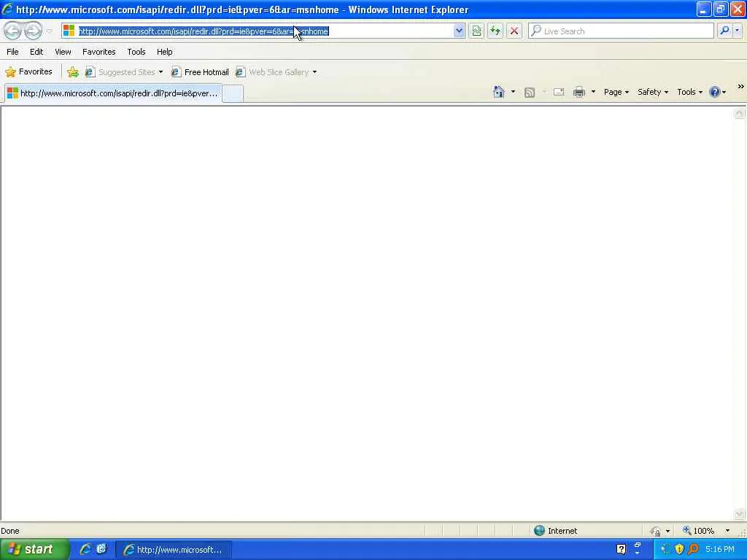Open the View menu
This screenshot has width=747, height=560.
click(x=63, y=52)
